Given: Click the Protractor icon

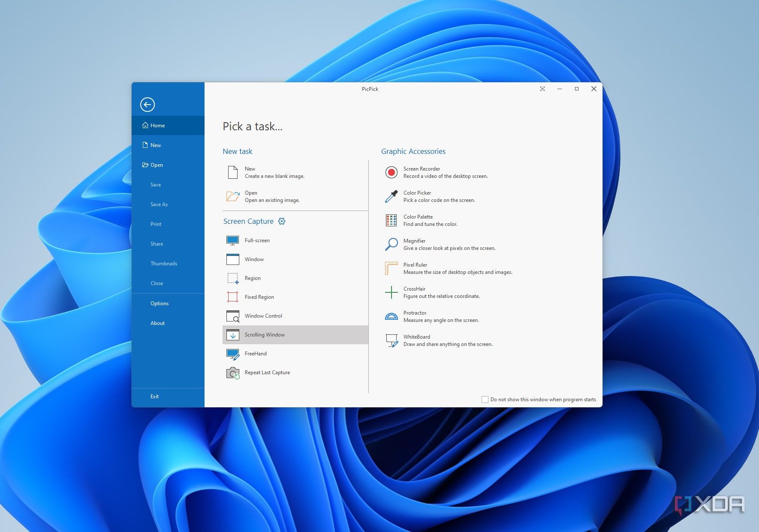Looking at the screenshot, I should [x=391, y=316].
